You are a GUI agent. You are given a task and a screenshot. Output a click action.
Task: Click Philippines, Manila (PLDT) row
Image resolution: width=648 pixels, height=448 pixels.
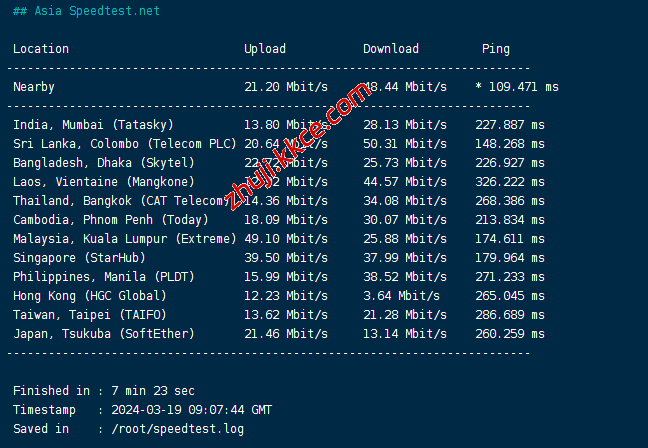coord(103,277)
